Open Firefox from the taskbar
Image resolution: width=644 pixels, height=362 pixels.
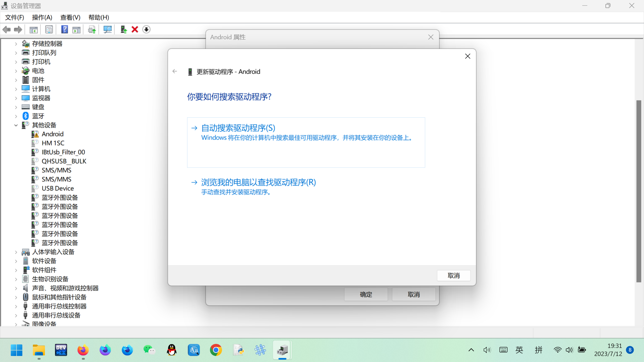[x=83, y=350]
